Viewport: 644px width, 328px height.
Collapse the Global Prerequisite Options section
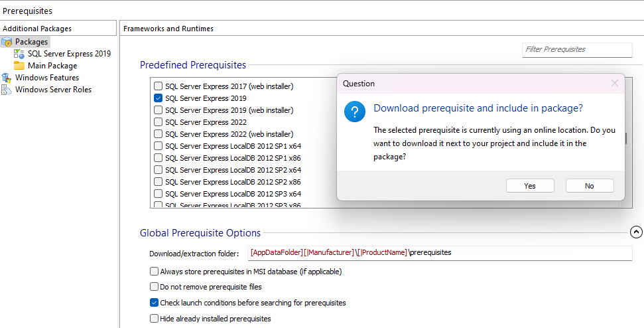[x=636, y=232]
